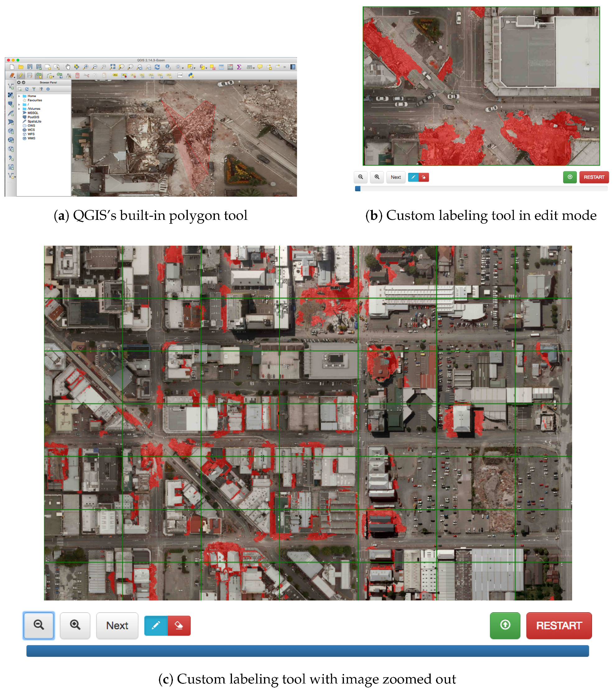Click QGIS Statistical Summary sigma icon

point(239,67)
